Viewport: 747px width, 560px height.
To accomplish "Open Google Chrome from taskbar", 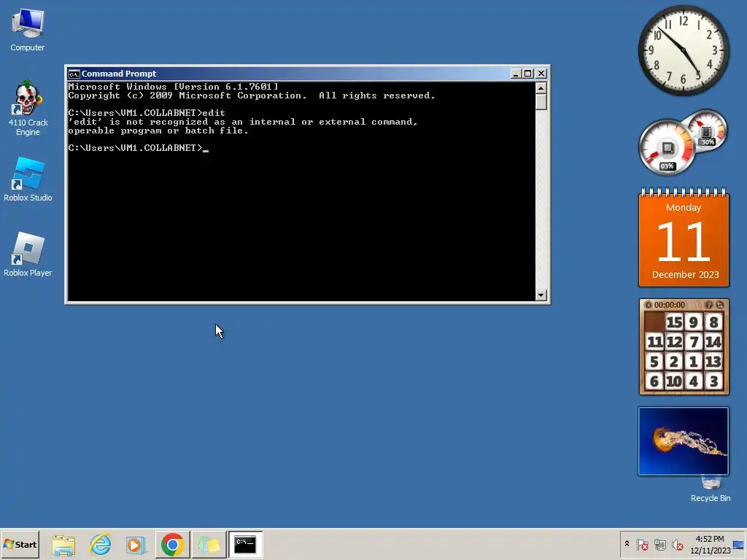I will click(172, 544).
